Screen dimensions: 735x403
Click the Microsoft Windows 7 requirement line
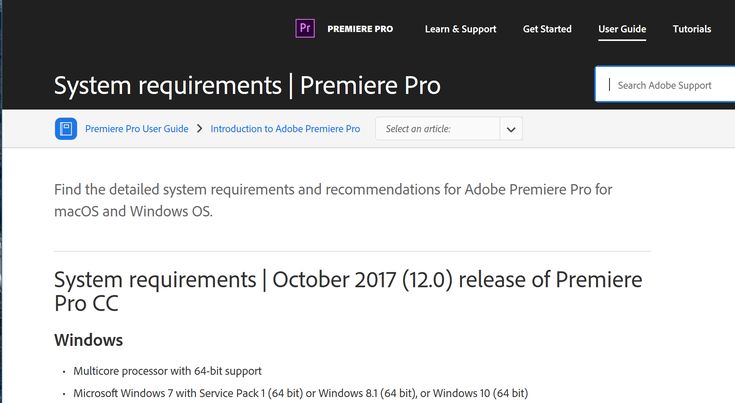tap(300, 393)
